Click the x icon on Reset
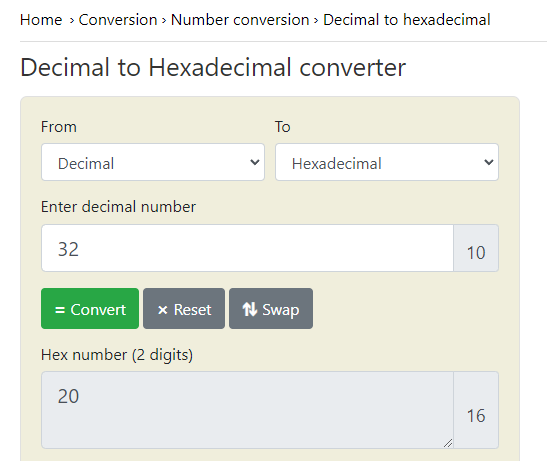Viewport: 547px width, 461px height. point(163,310)
